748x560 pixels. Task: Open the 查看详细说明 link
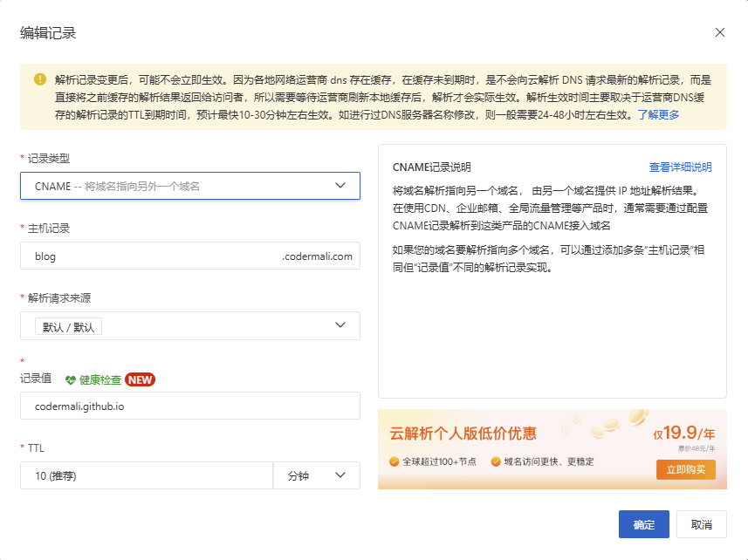pos(680,167)
